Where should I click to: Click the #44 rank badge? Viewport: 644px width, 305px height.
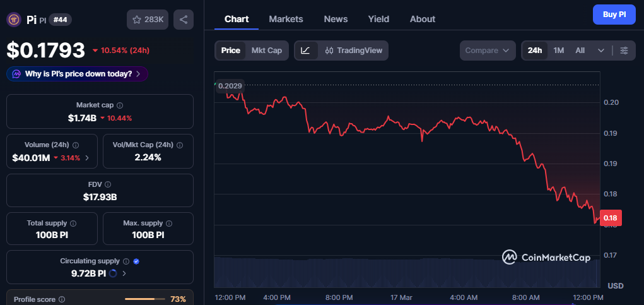point(61,20)
